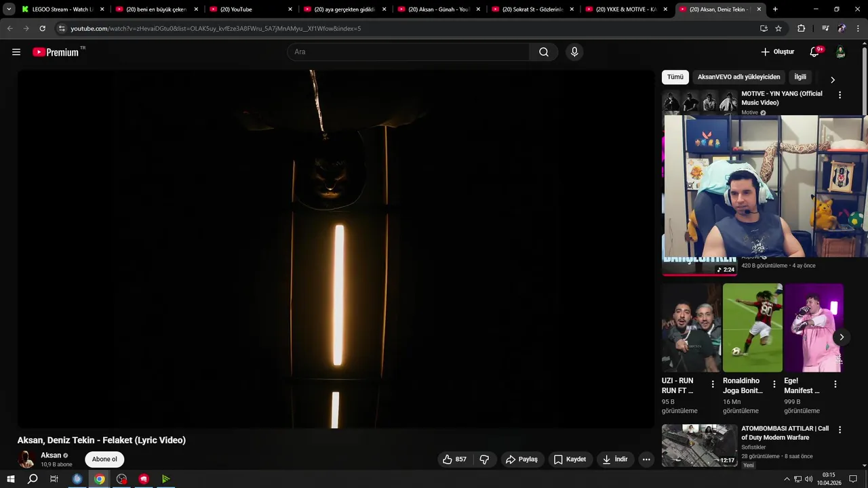Click the install app icon in address bar
This screenshot has width=868, height=488.
point(764,28)
